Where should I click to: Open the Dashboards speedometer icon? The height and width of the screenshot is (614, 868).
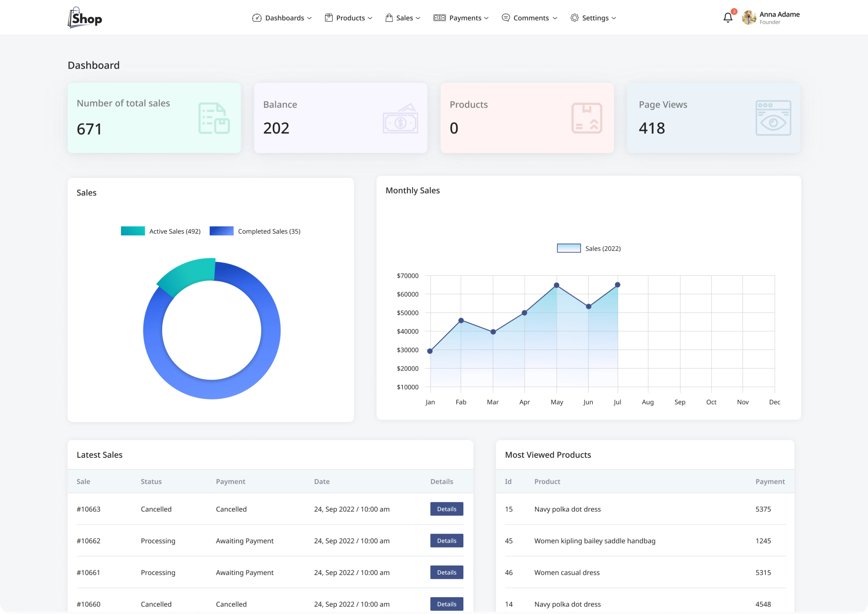(257, 17)
